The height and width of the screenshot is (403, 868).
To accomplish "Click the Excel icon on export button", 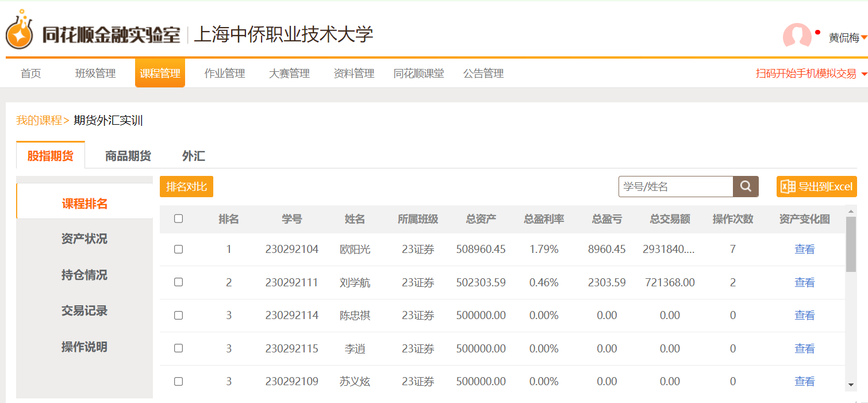I will coord(788,187).
